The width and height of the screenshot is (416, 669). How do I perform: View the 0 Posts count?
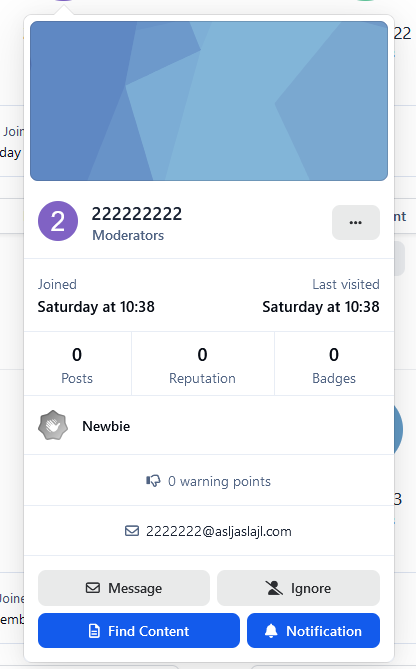pyautogui.click(x=77, y=365)
